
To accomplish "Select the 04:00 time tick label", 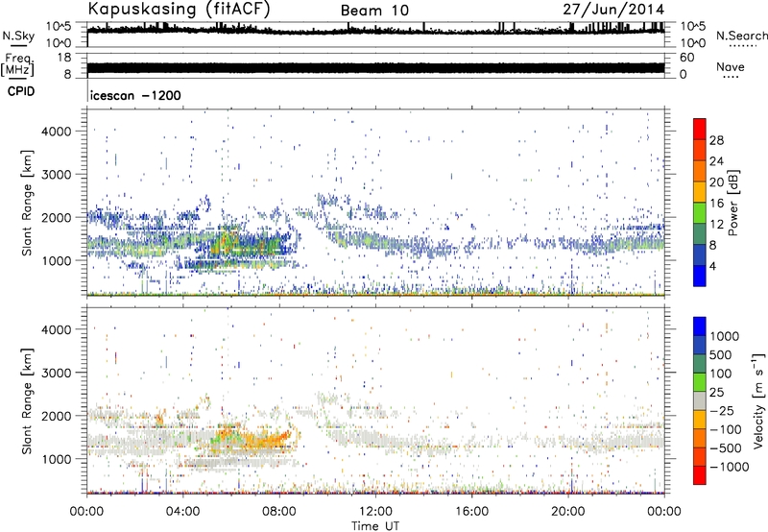I will [182, 512].
